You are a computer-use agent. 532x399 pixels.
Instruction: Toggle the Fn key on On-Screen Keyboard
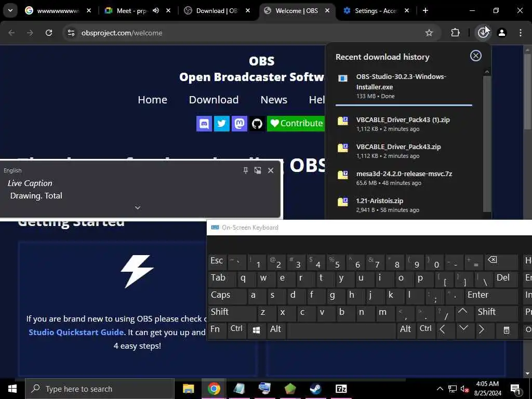[217, 329]
